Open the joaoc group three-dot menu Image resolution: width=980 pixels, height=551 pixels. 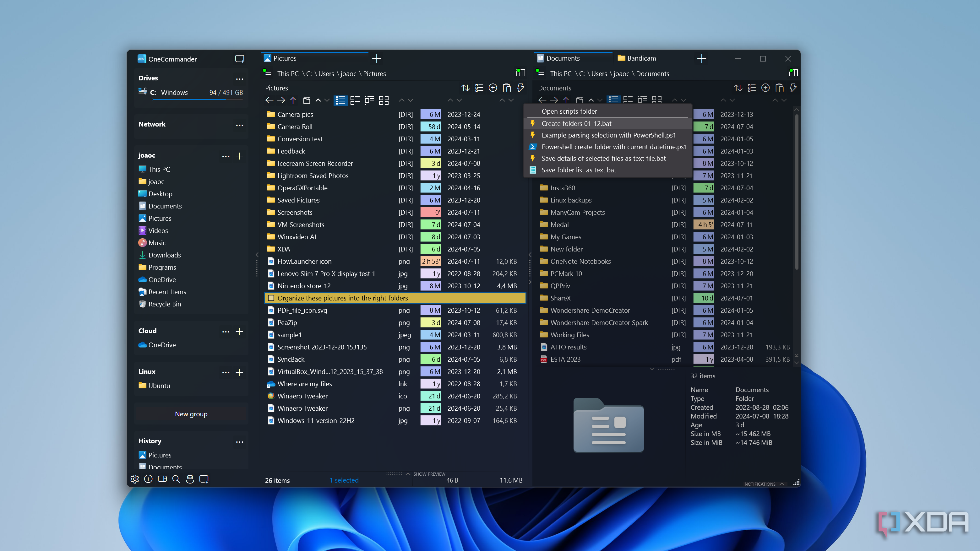click(226, 156)
